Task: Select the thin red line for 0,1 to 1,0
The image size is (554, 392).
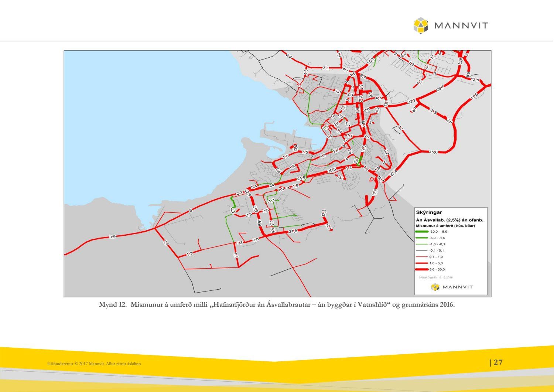Action: pyautogui.click(x=421, y=257)
